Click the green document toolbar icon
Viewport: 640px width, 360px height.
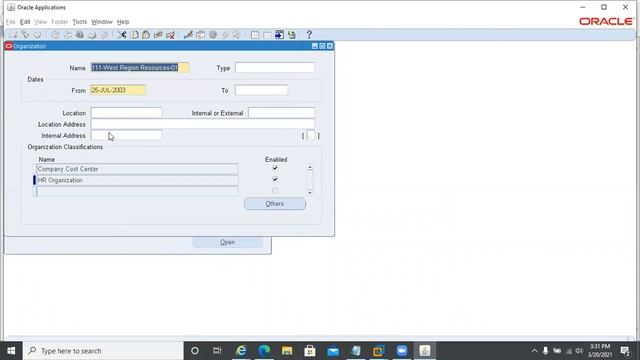291,35
